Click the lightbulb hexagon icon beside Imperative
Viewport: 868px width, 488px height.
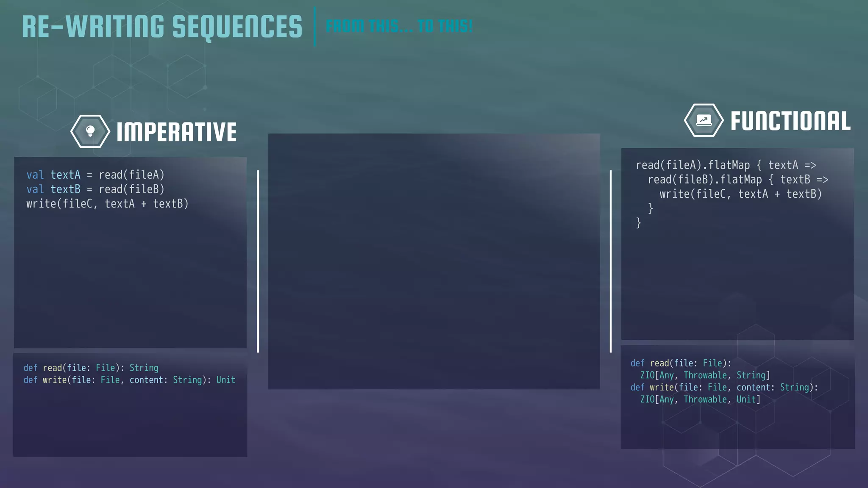(90, 131)
